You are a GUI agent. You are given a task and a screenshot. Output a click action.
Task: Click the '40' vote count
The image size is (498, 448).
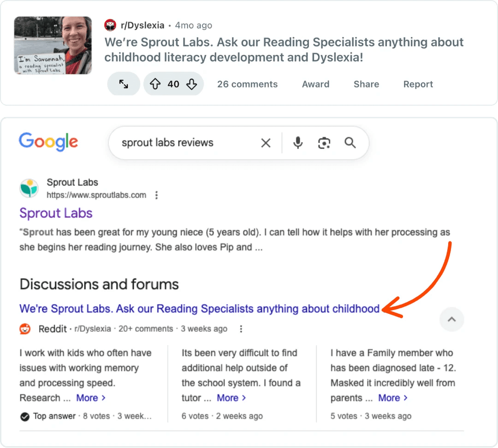(x=173, y=84)
